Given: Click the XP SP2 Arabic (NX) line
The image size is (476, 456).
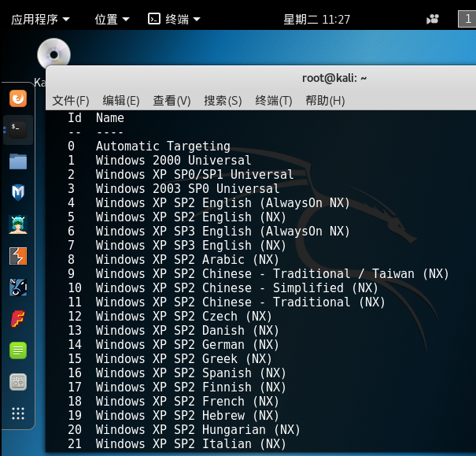Looking at the screenshot, I should click(x=187, y=259).
